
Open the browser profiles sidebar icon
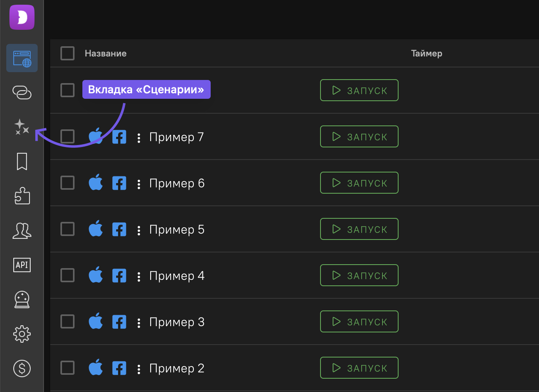pyautogui.click(x=22, y=58)
